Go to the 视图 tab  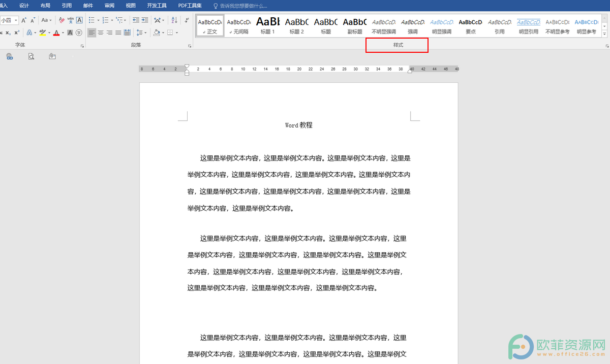pyautogui.click(x=131, y=6)
